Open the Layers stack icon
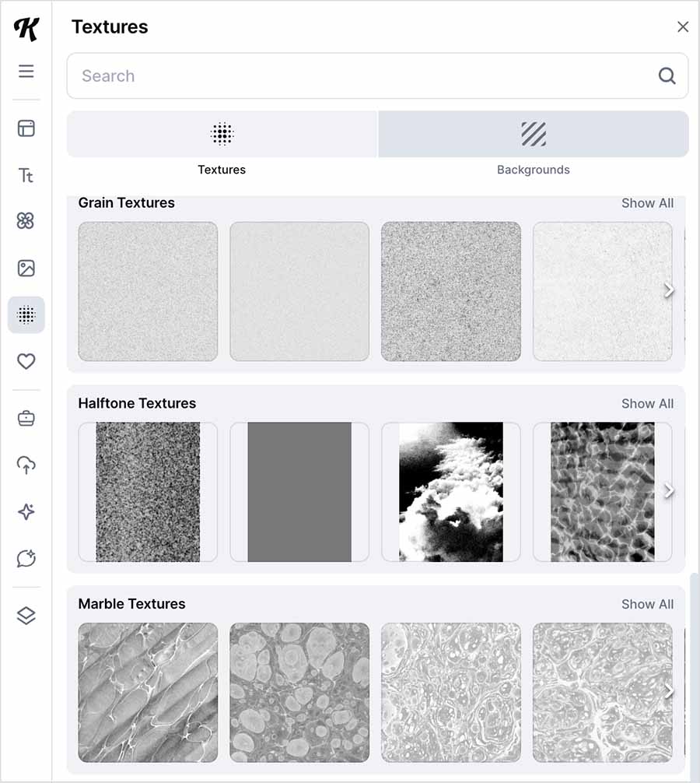Viewport: 700px width, 783px height. tap(26, 616)
